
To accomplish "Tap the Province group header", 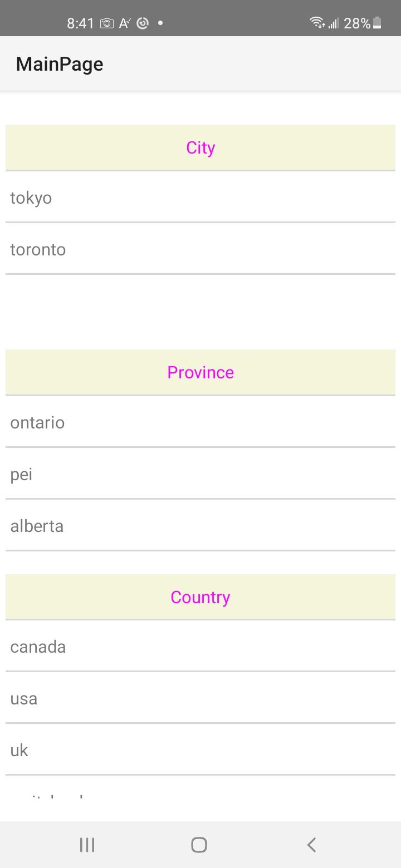I will point(200,372).
